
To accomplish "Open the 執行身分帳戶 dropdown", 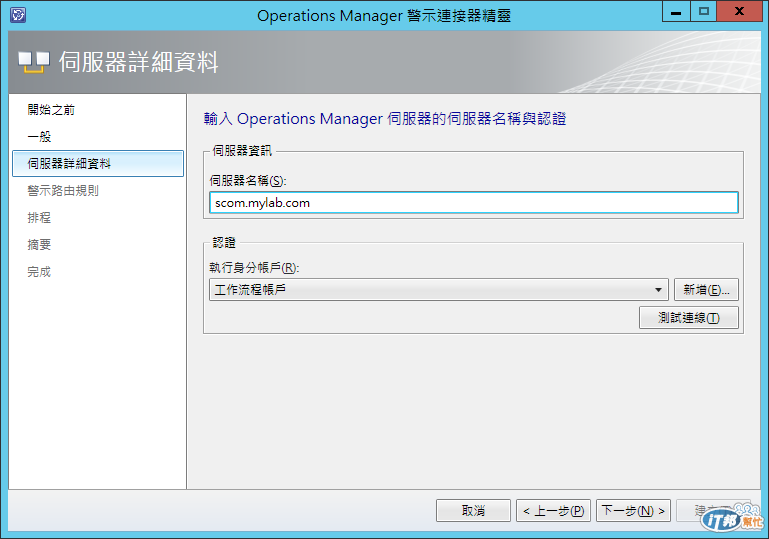I will click(x=438, y=289).
